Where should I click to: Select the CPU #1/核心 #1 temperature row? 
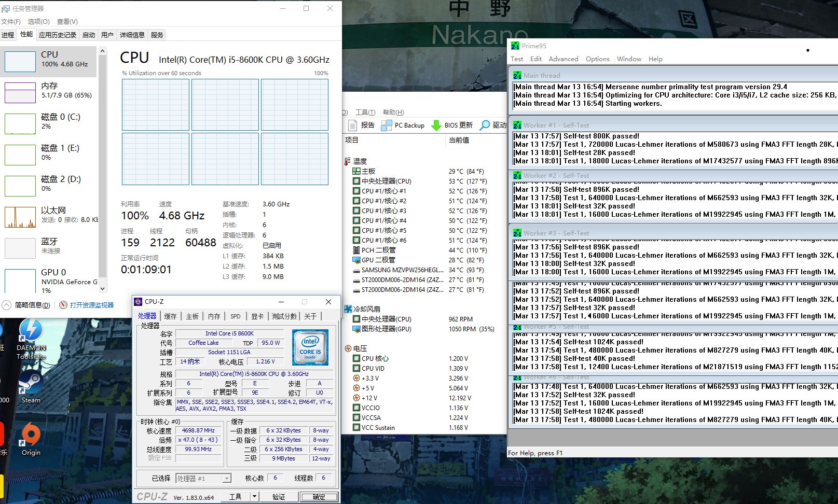click(x=424, y=191)
